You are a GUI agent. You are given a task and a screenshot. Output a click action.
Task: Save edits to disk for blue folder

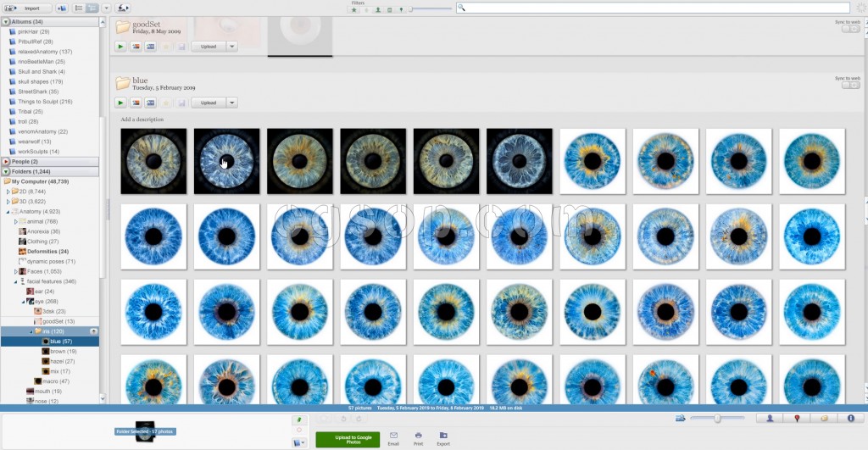pos(181,103)
